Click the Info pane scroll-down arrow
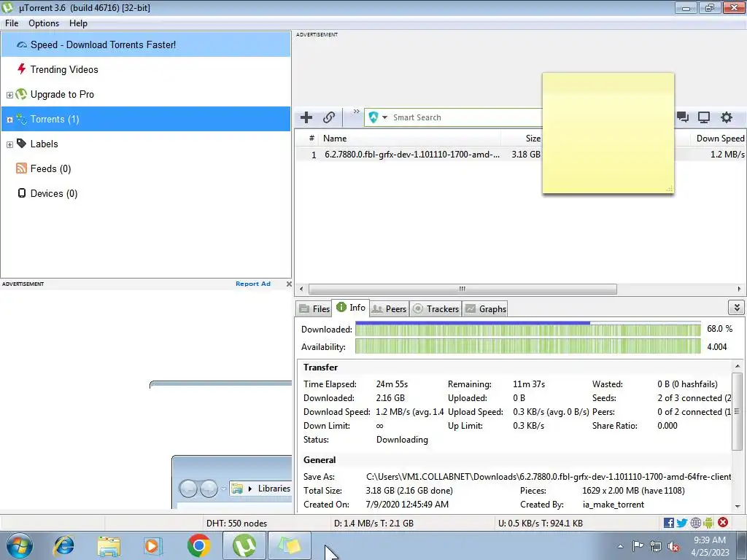The height and width of the screenshot is (560, 747). [x=738, y=506]
